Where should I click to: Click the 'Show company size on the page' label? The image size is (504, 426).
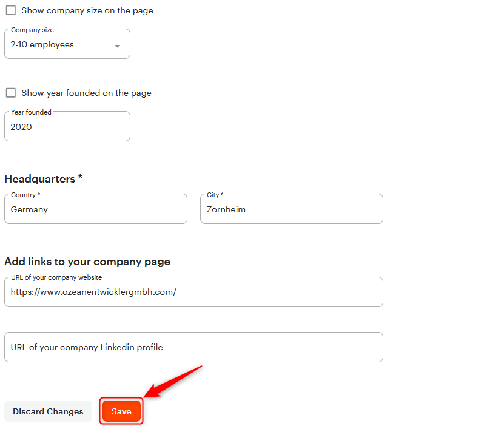[x=87, y=10]
